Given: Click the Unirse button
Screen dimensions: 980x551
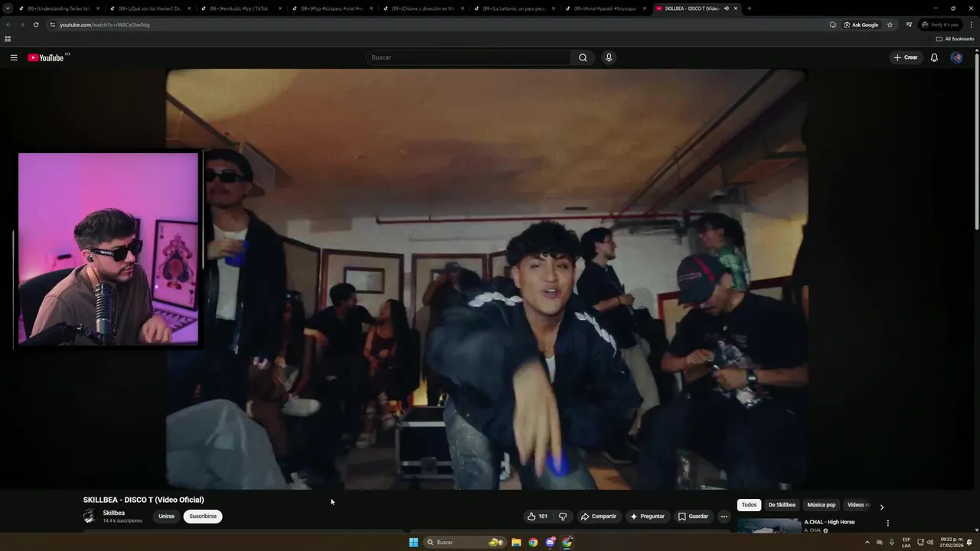Looking at the screenshot, I should click(x=166, y=517).
